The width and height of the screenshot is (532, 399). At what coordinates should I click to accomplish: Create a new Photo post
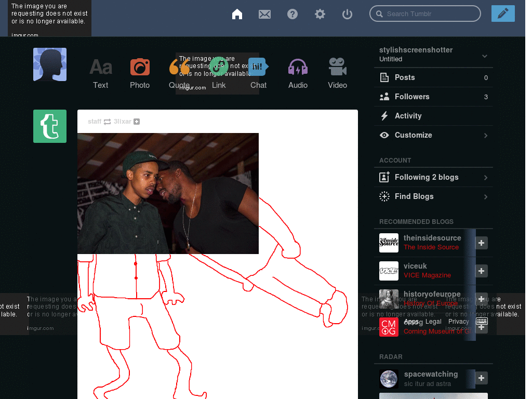tap(140, 73)
